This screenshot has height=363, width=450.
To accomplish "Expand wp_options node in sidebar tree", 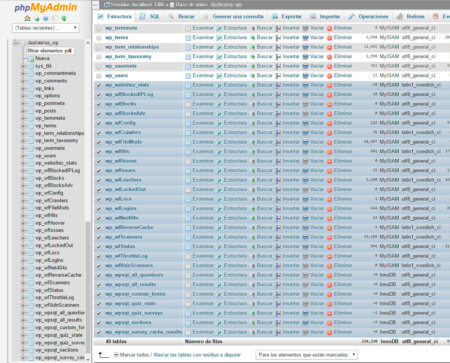I will pos(23,96).
